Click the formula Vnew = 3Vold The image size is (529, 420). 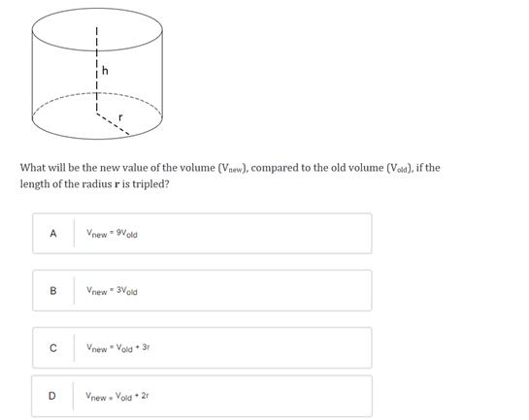pos(112,291)
